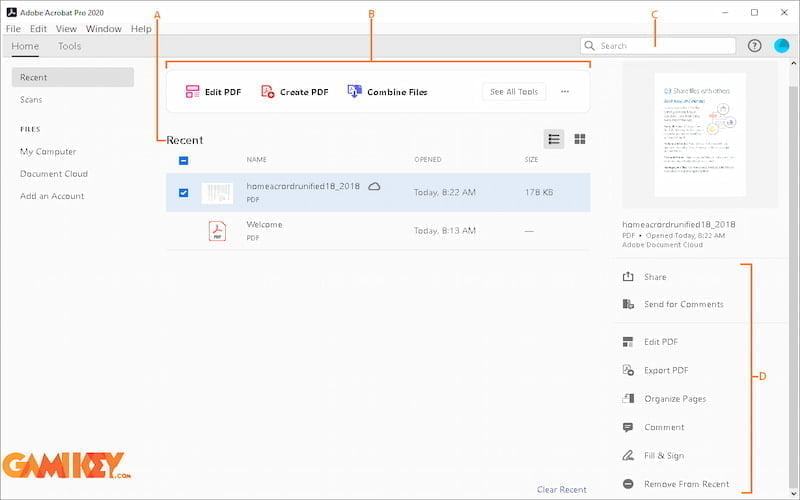
Task: Sort by the OPENED column header
Action: [x=428, y=160]
